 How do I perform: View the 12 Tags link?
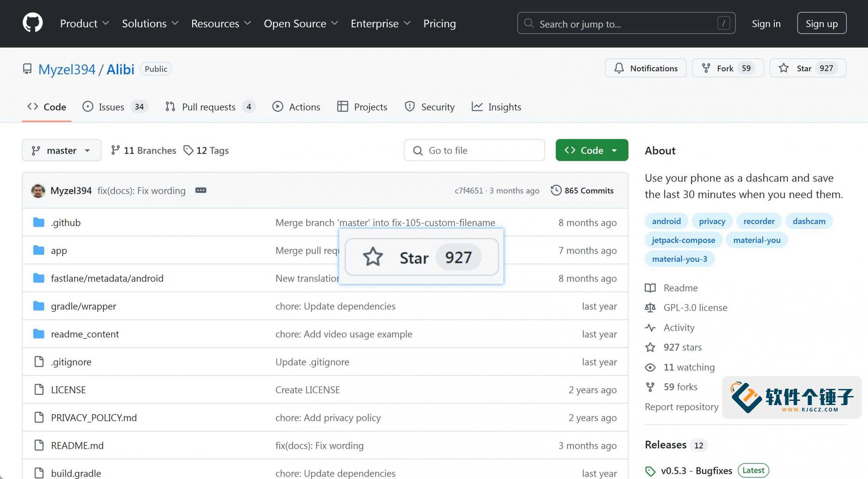click(206, 150)
